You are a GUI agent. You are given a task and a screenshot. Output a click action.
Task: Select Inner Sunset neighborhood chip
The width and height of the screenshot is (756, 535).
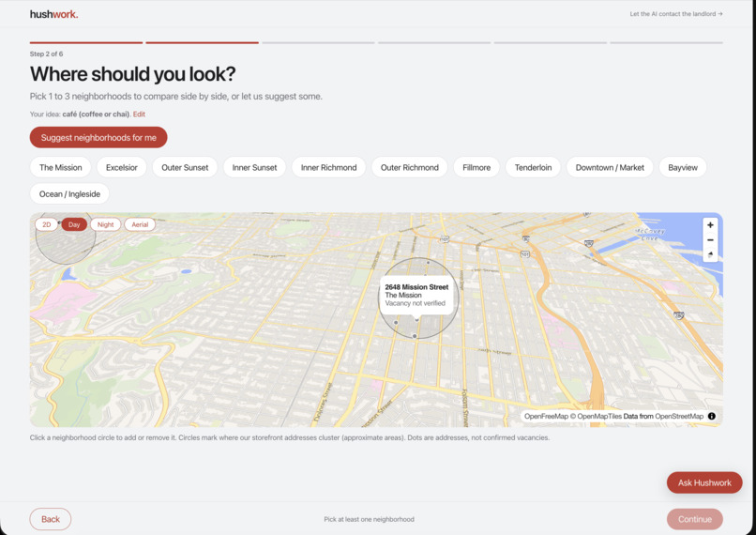(254, 167)
